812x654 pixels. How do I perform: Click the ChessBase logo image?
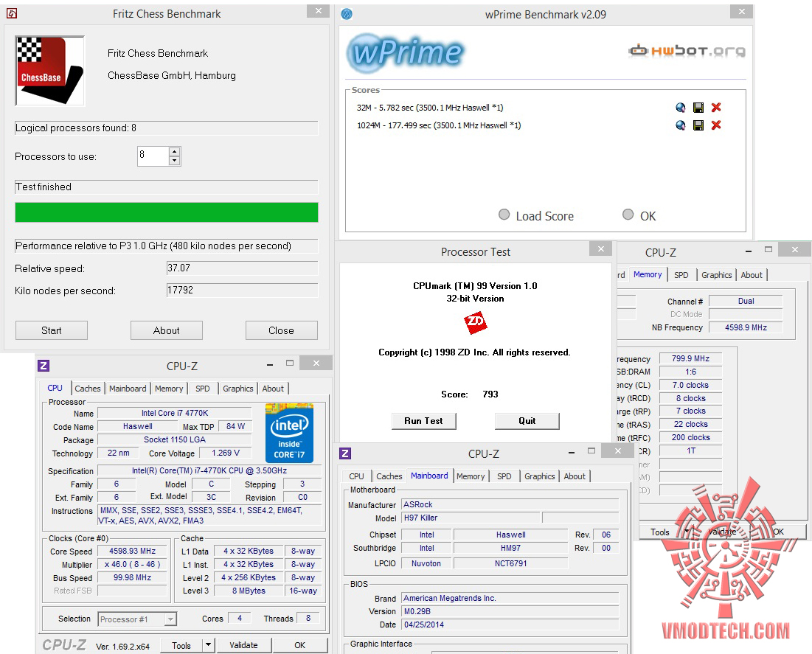point(49,71)
